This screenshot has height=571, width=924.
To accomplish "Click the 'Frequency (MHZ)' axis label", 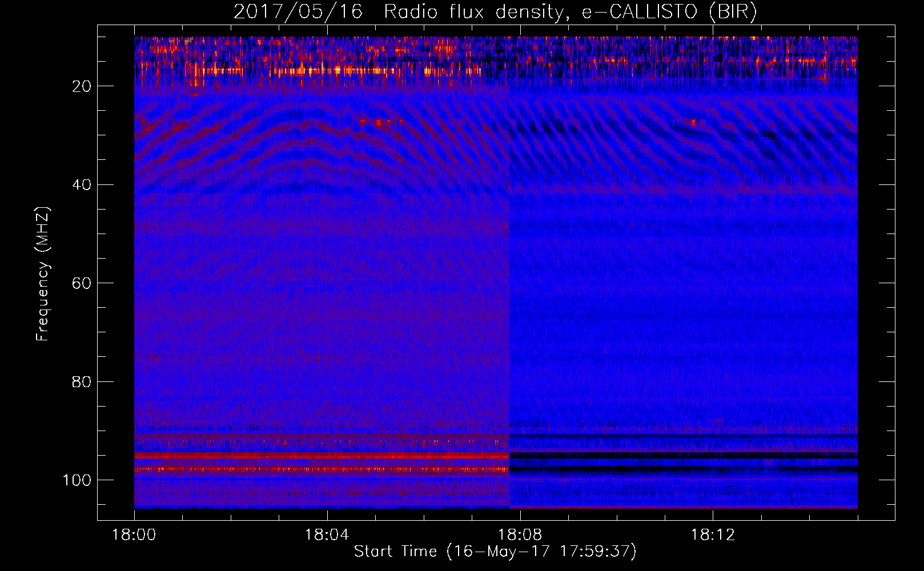I will click(43, 274).
